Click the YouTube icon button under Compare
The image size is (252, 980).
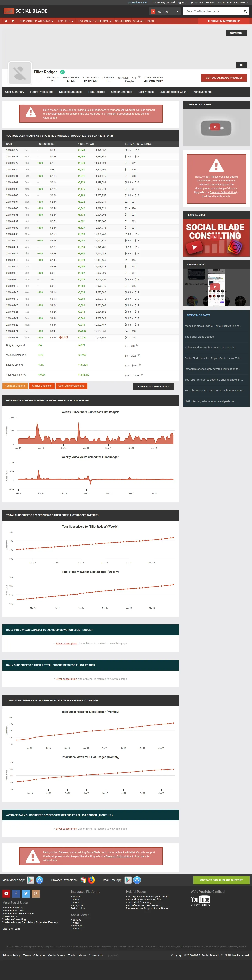pyautogui.click(x=241, y=65)
